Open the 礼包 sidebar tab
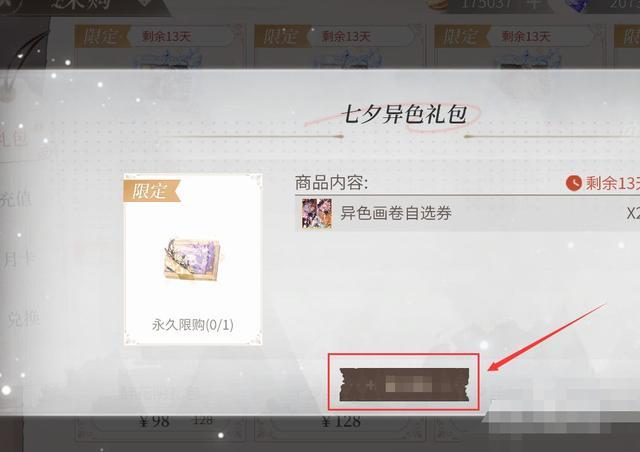Viewport: 640px width, 452px height. tap(14, 140)
